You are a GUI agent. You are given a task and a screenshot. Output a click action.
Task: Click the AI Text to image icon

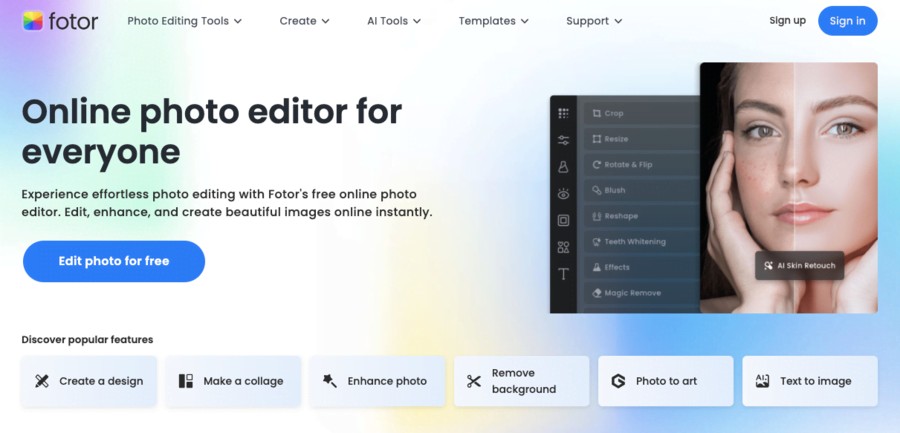coord(762,381)
